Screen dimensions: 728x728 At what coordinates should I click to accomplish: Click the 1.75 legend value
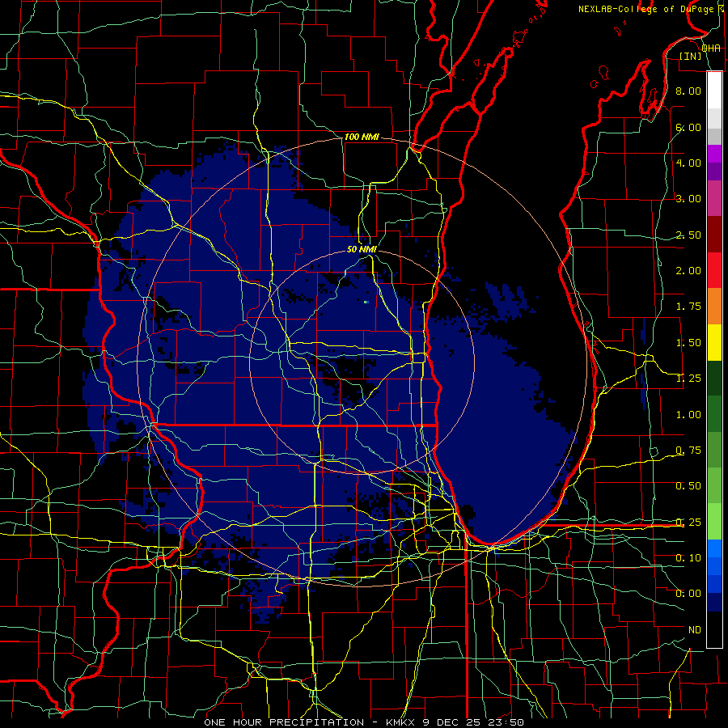coord(688,307)
